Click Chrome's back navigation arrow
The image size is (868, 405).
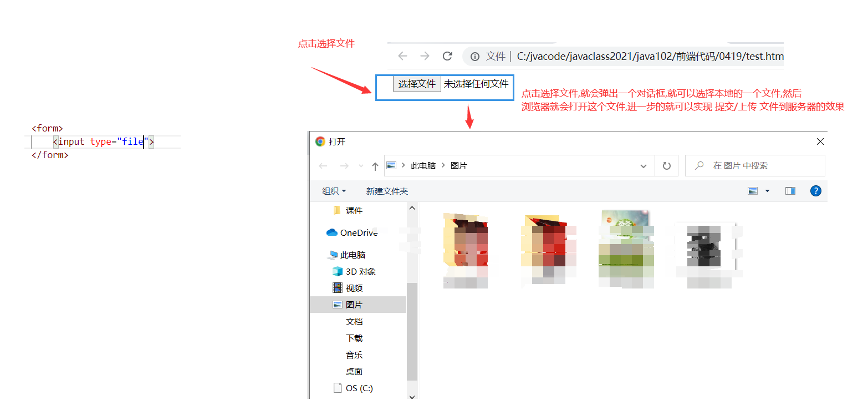tap(402, 56)
